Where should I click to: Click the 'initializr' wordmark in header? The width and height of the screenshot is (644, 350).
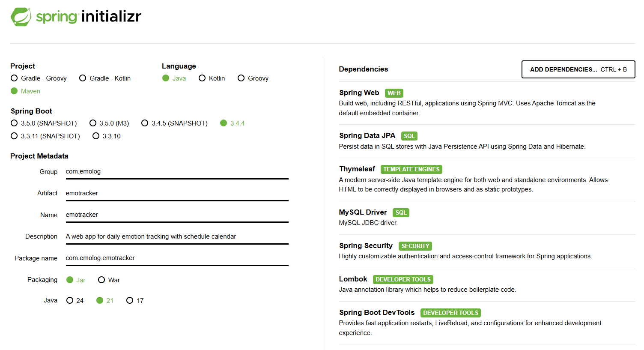pyautogui.click(x=111, y=17)
